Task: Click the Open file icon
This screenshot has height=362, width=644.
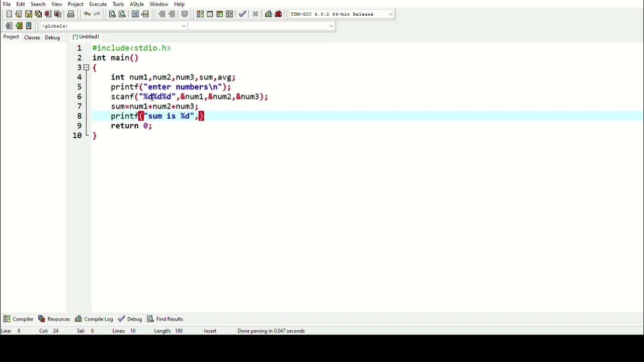Action: click(x=19, y=14)
